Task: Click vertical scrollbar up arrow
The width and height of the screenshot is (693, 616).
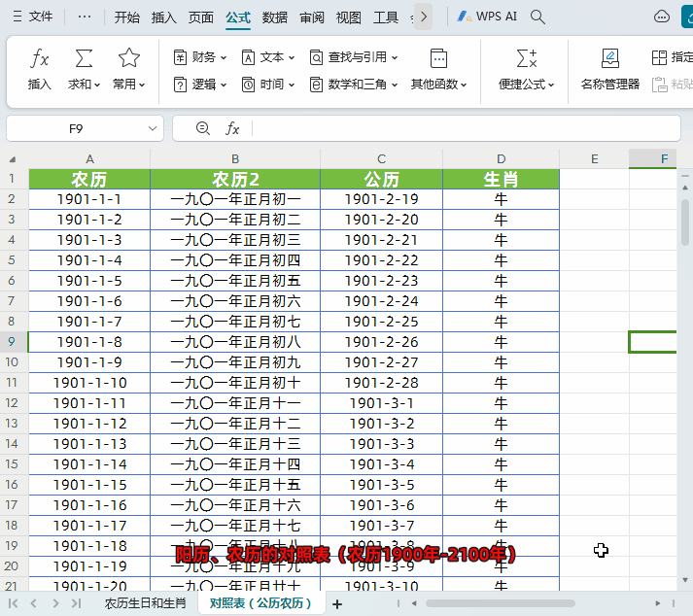Action: click(685, 188)
